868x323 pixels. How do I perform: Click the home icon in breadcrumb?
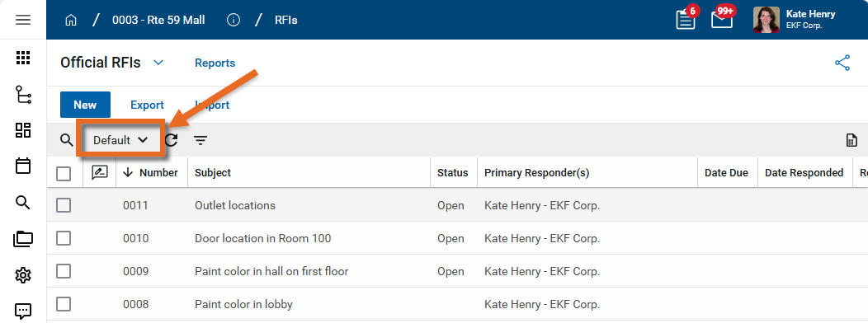coord(71,21)
